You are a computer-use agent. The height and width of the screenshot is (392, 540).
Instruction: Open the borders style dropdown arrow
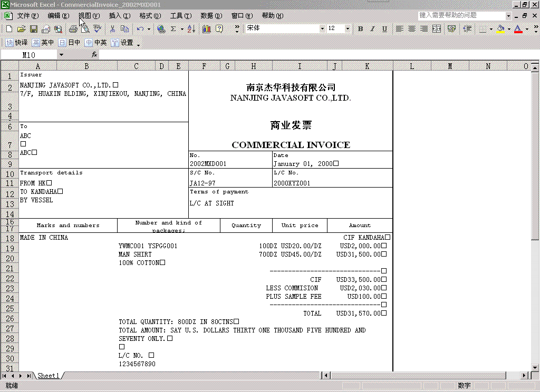coord(491,29)
